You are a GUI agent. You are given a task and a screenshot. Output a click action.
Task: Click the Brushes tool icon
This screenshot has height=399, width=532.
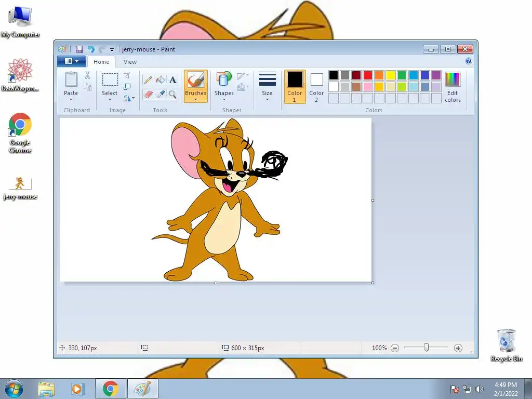tap(196, 80)
